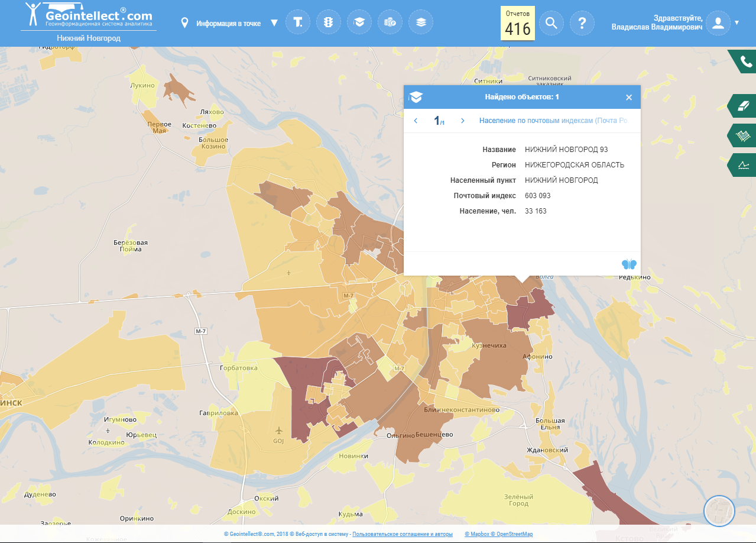Close the "Найдено объектов" popup
Viewport: 756px width, 543px height.
[629, 98]
